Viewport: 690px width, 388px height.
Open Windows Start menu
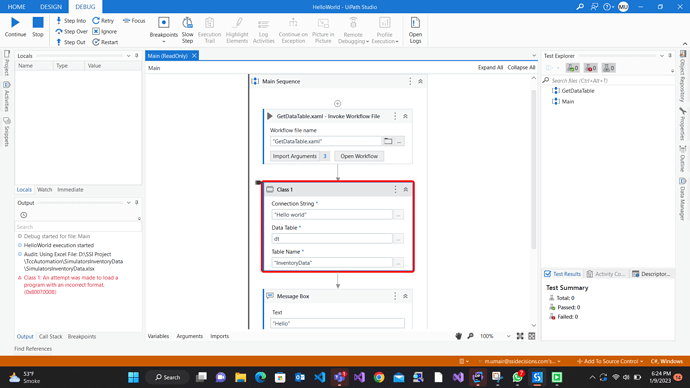133,377
